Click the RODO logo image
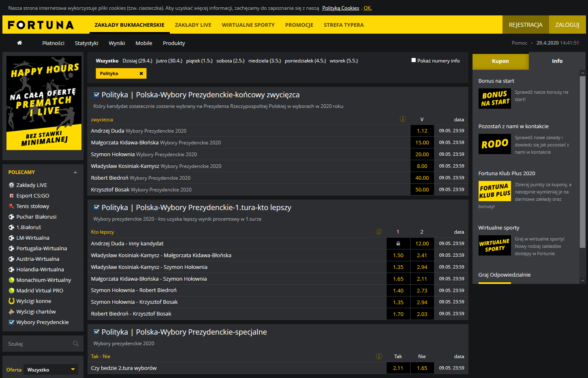 click(x=495, y=144)
